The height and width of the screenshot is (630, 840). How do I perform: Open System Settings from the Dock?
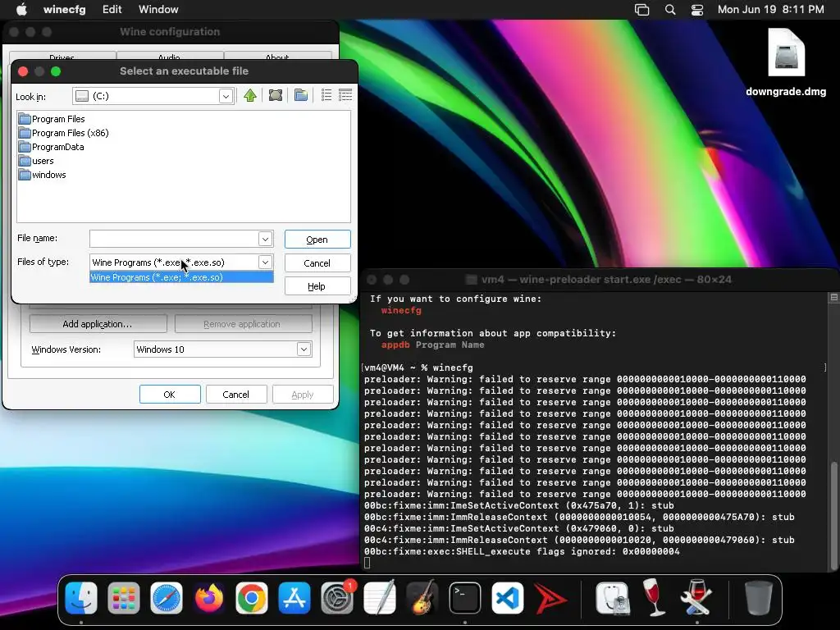tap(337, 598)
